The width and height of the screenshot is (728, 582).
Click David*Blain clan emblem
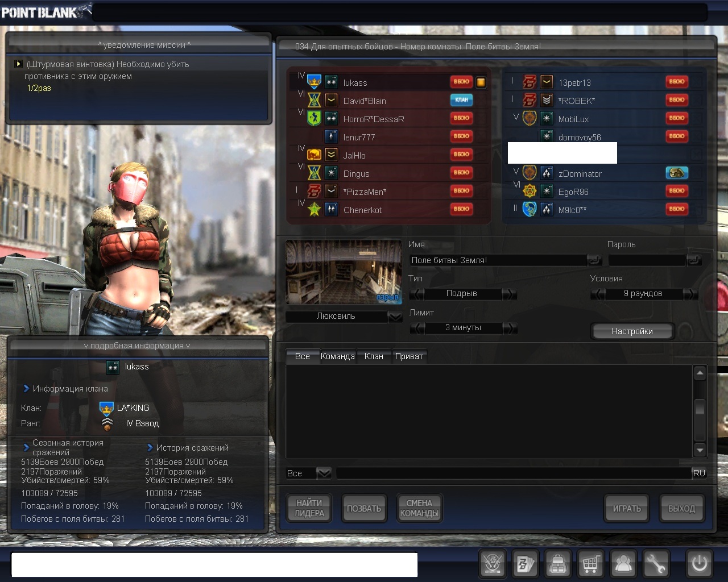click(314, 100)
